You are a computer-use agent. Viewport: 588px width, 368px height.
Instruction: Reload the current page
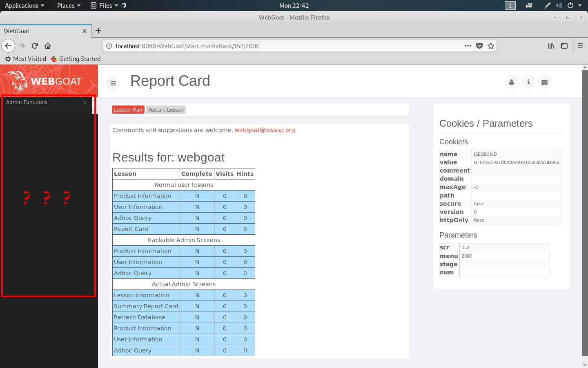pos(35,46)
